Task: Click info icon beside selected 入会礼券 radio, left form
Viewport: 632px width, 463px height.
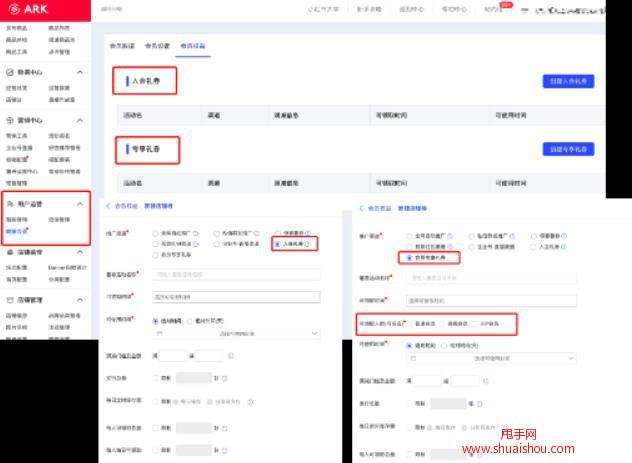Action: point(308,244)
